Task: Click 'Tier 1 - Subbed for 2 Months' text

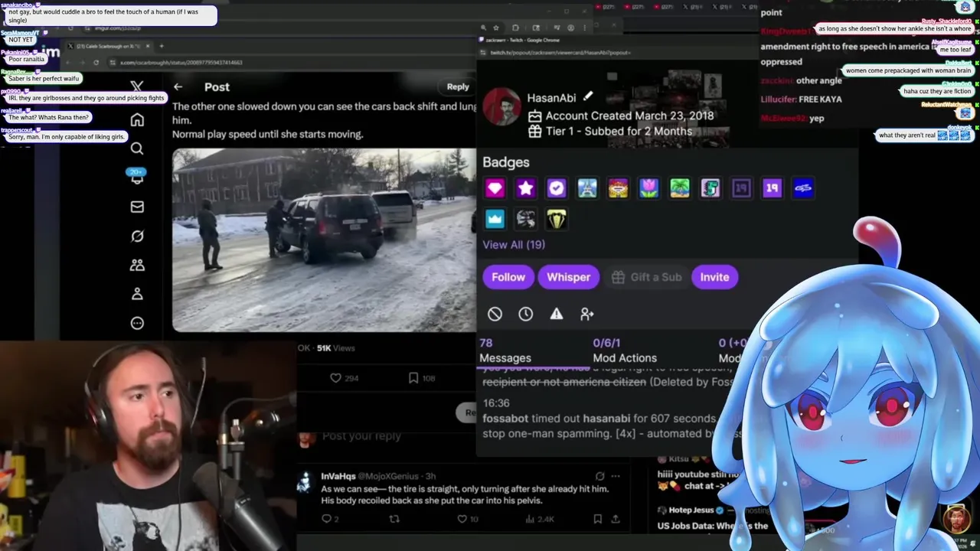Action: [619, 131]
